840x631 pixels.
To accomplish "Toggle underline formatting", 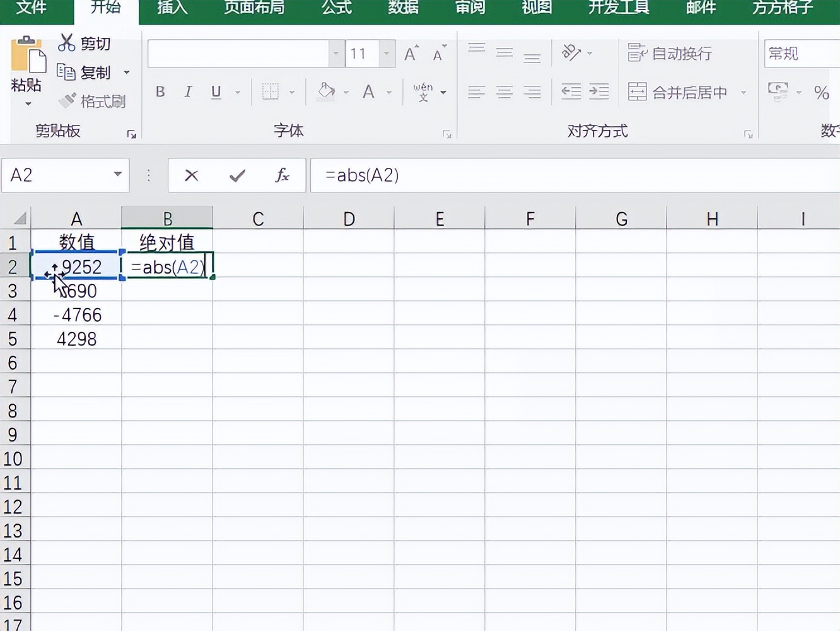I will (x=216, y=91).
